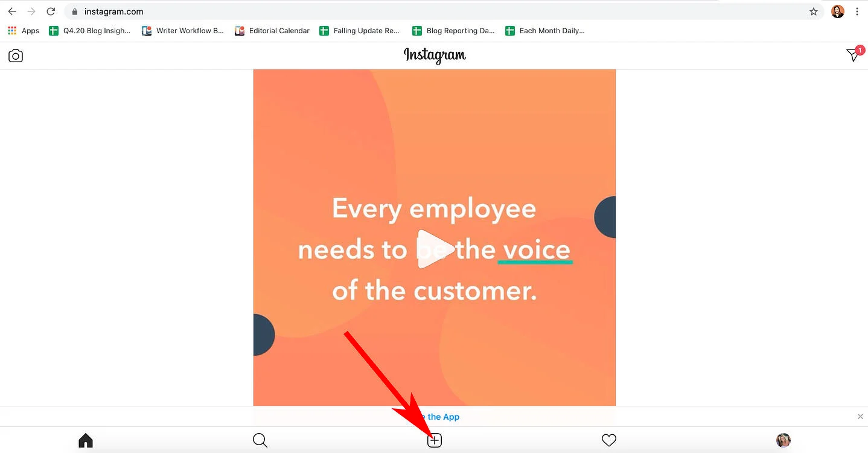Open activity heart icon
Viewport: 868px width, 453px height.
[609, 440]
